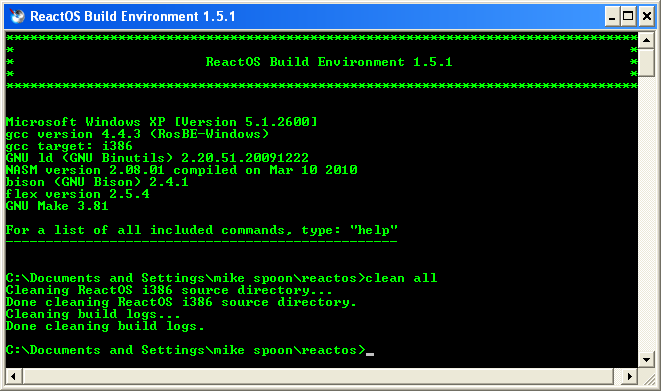Click the line "Cleaning ReactOS i386 source directory..."
Viewport: 661px width, 391px height.
169,290
